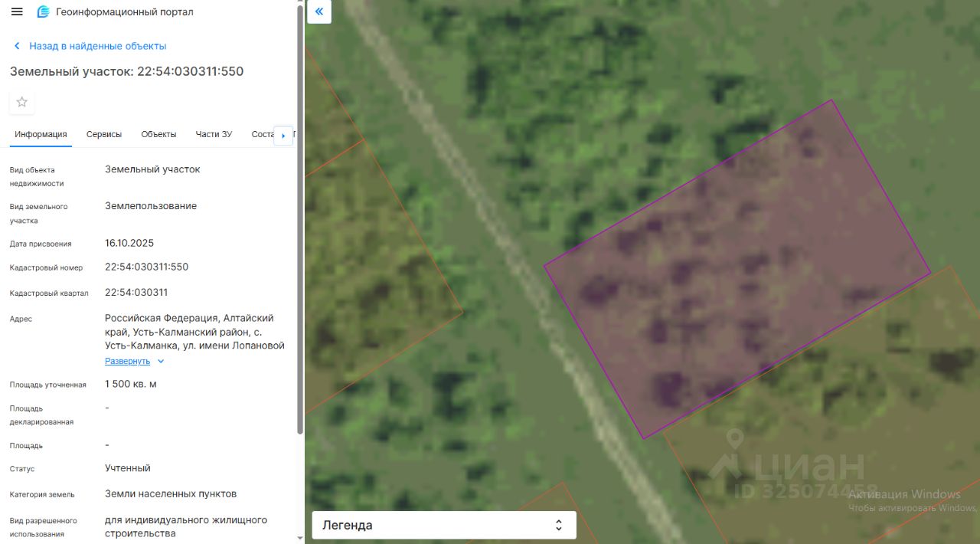Click cadastral quarter value 22:54:030311

136,292
